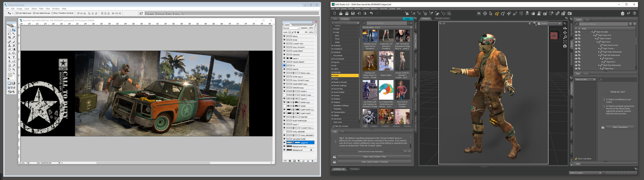This screenshot has height=180, width=644.
Task: Switch to the Channels tab in Photoshop
Action: click(x=161, y=14)
